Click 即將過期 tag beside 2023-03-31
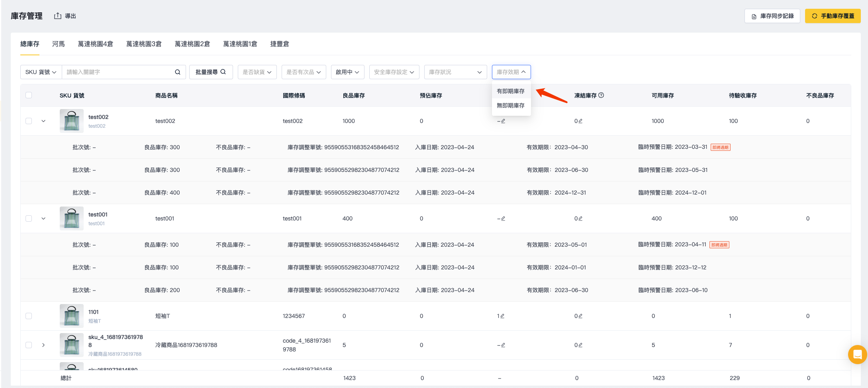The height and width of the screenshot is (388, 868). click(721, 147)
